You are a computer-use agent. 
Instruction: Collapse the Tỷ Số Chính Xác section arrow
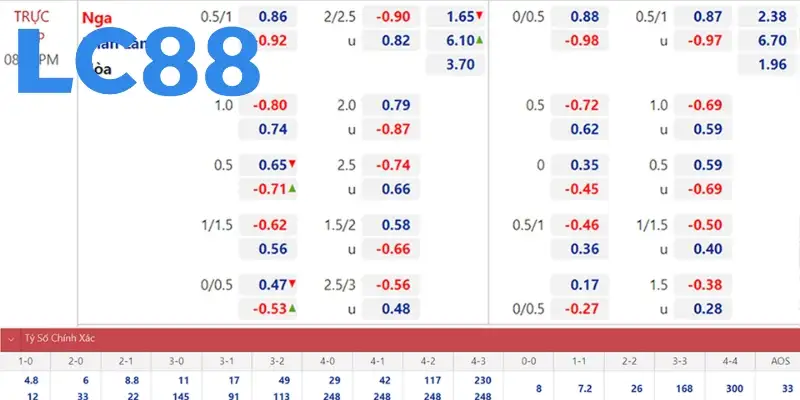(x=10, y=338)
